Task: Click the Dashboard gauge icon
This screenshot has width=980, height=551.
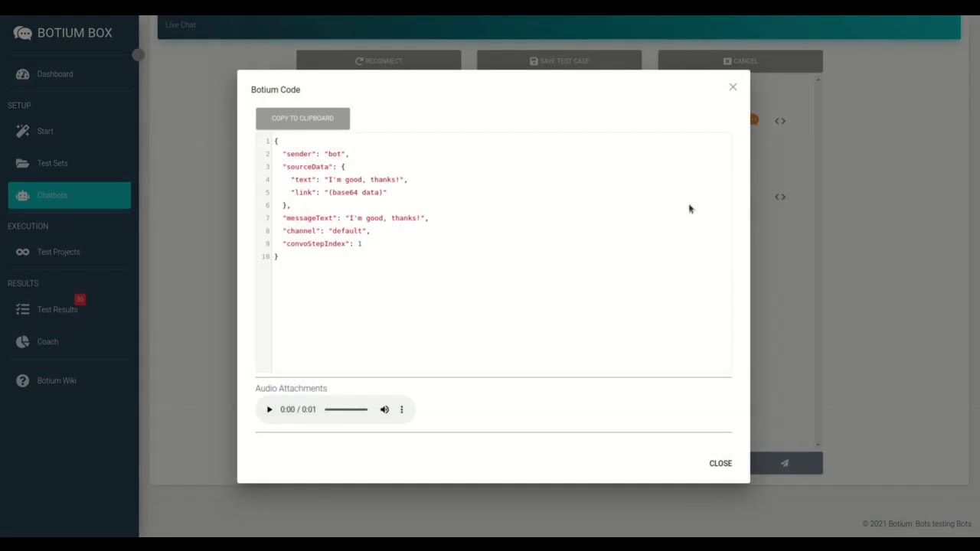Action: point(22,74)
